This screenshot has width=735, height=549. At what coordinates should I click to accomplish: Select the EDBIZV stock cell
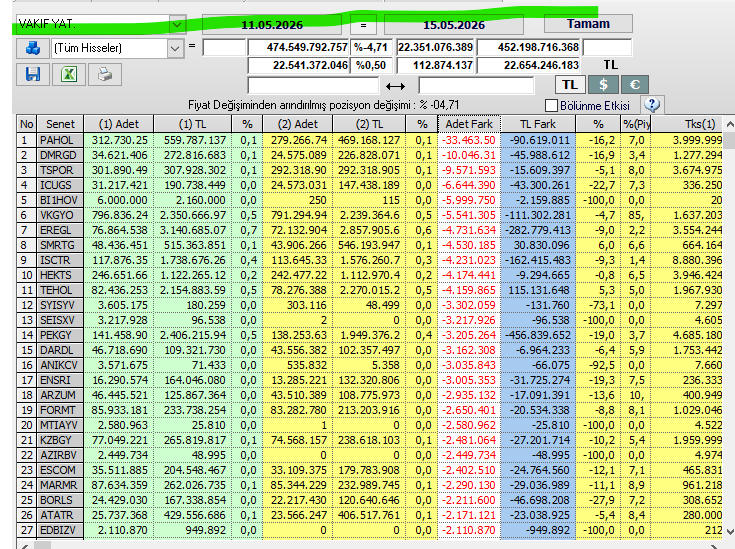60,530
